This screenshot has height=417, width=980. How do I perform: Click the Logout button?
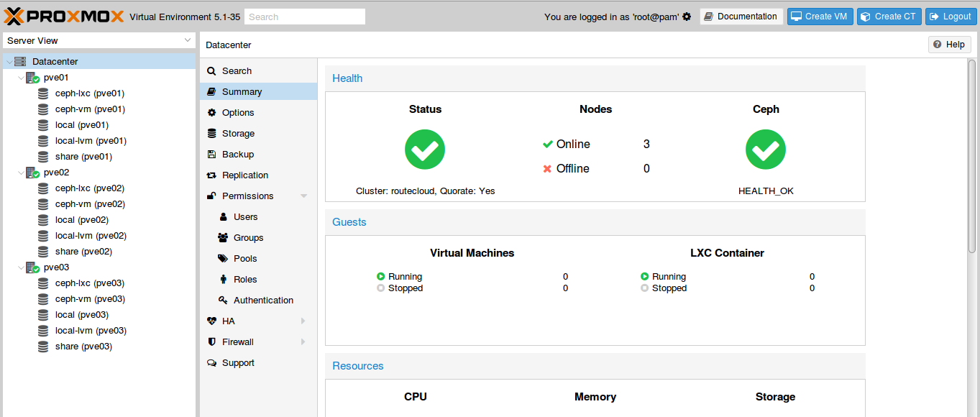(x=951, y=17)
